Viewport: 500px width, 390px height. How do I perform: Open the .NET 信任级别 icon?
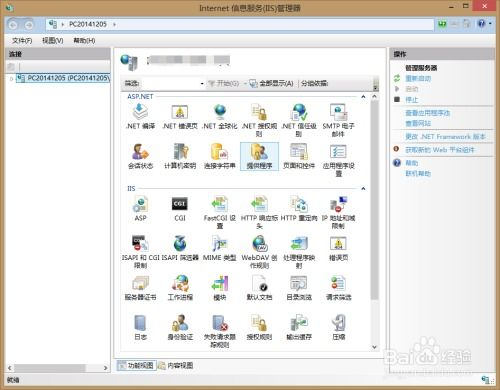click(299, 120)
